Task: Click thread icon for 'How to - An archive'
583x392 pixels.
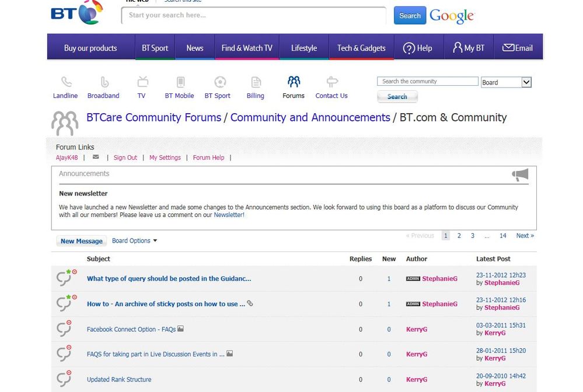Action: tap(66, 303)
